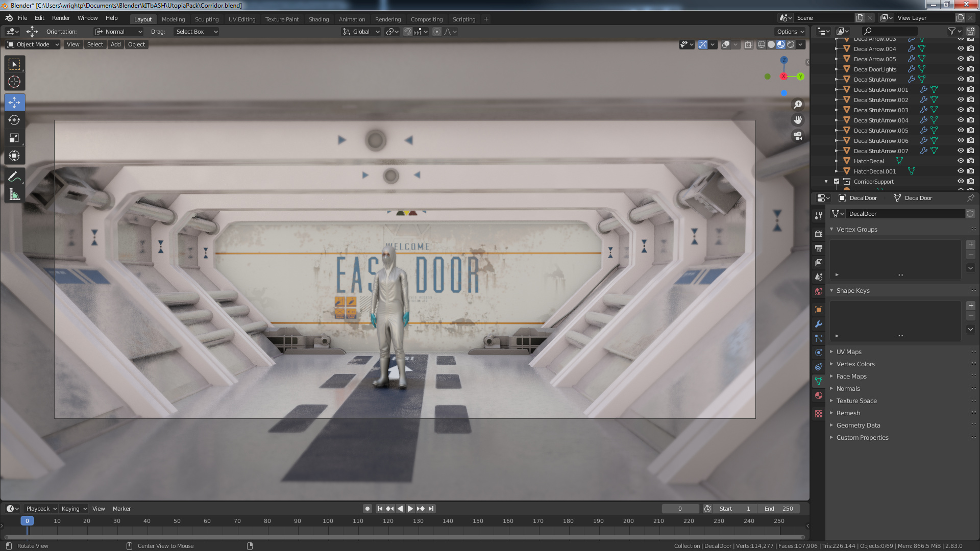Activate the Move tool
980x551 pixels.
coord(14,102)
